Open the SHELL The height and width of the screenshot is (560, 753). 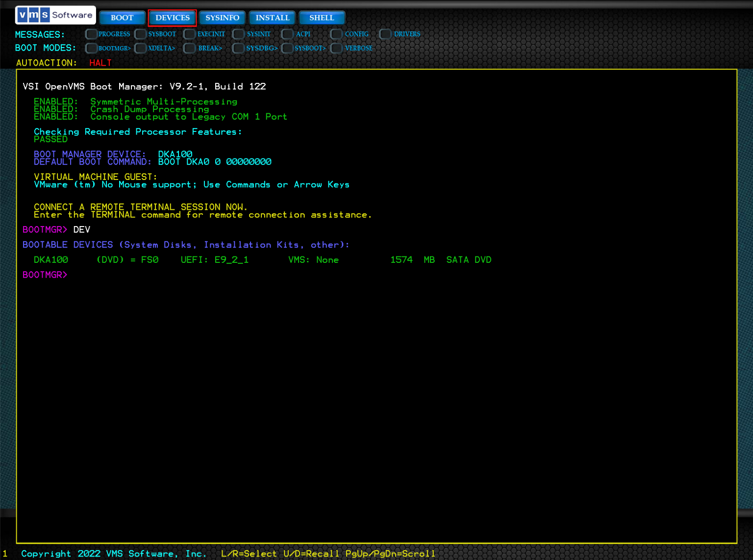click(x=322, y=18)
